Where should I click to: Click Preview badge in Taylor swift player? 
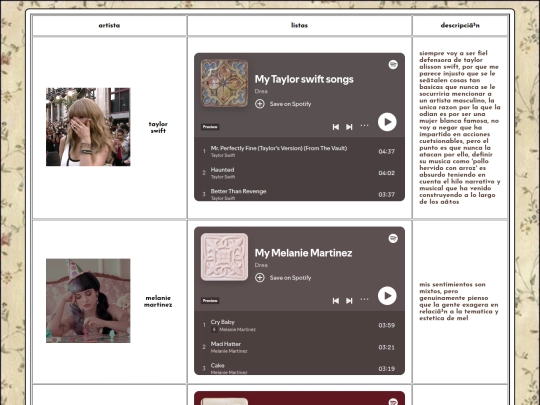tap(210, 127)
